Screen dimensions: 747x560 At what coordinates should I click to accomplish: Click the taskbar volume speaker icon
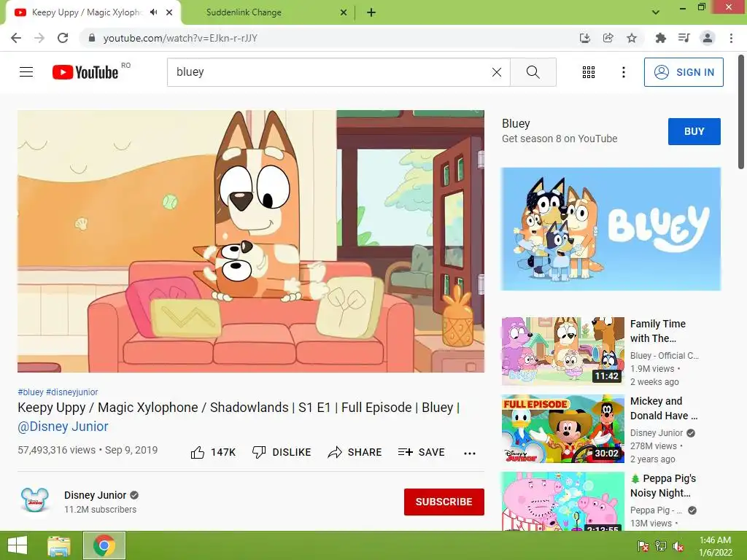tap(678, 546)
